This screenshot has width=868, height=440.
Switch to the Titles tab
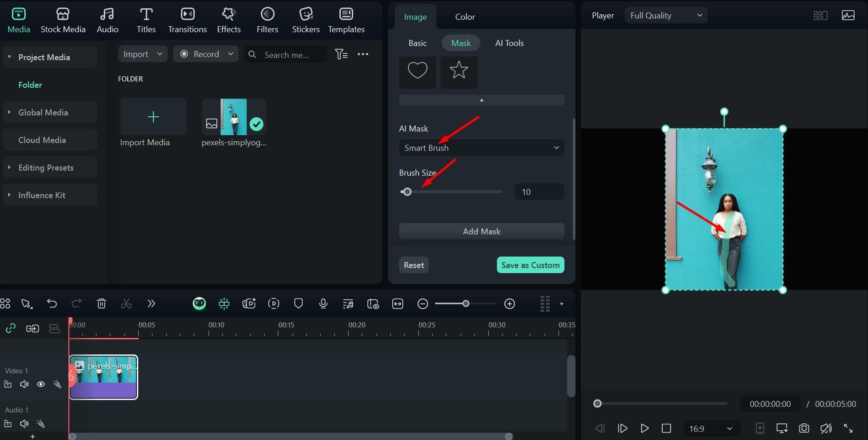(x=146, y=21)
